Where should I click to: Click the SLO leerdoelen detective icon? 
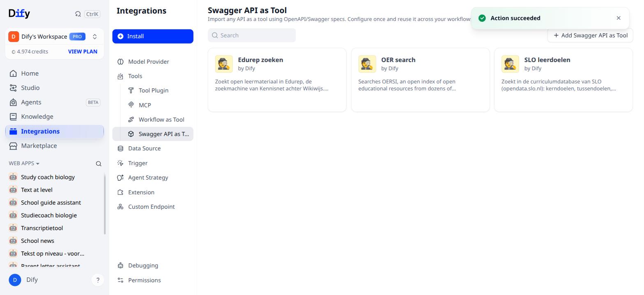click(x=510, y=64)
